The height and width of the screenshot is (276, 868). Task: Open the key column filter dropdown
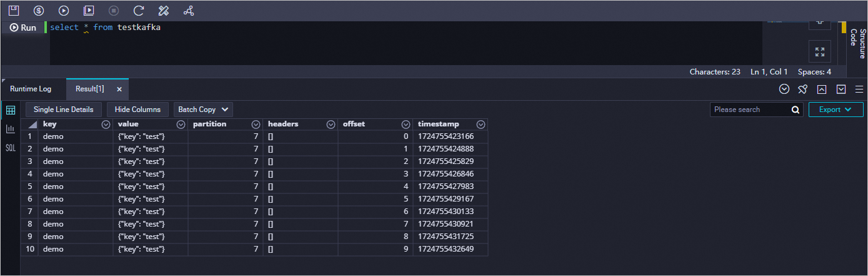click(106, 124)
